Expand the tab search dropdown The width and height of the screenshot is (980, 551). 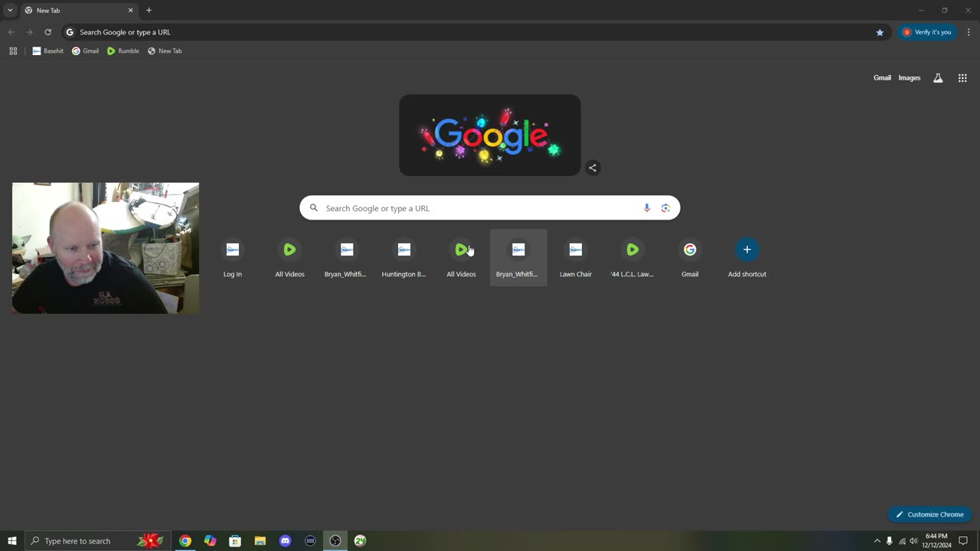[10, 11]
